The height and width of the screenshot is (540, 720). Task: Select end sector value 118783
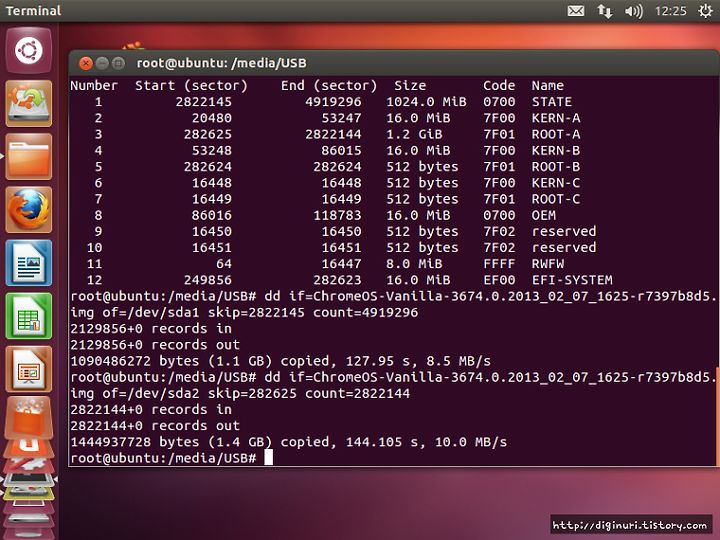338,215
